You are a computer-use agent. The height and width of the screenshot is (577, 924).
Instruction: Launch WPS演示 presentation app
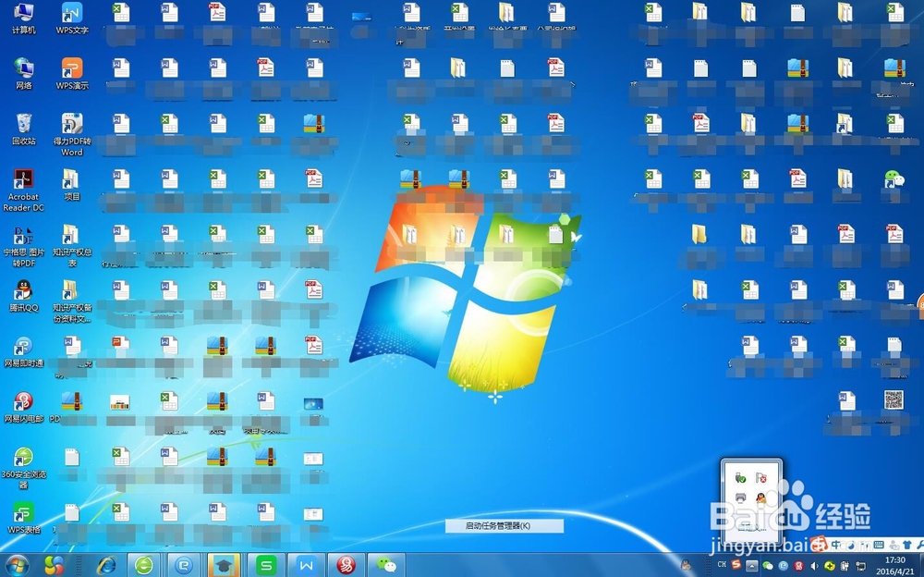pos(71,71)
